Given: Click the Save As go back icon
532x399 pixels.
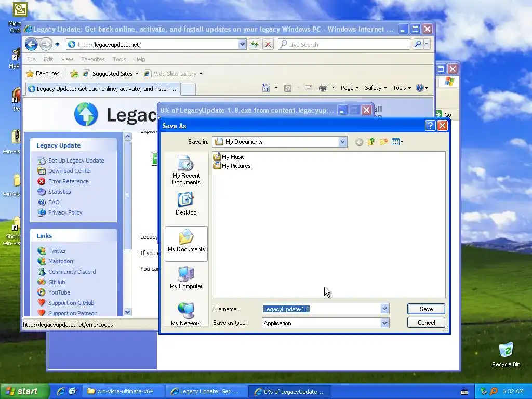Looking at the screenshot, I should [359, 142].
